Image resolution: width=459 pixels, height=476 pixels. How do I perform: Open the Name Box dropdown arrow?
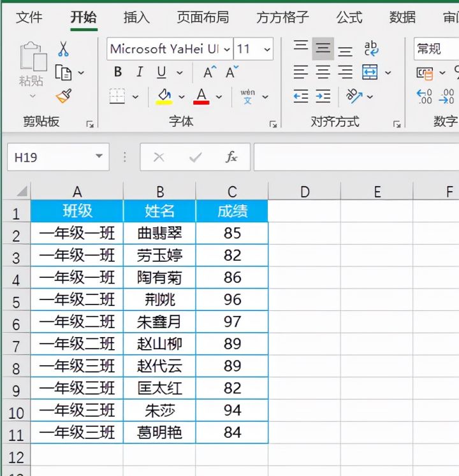(x=99, y=156)
